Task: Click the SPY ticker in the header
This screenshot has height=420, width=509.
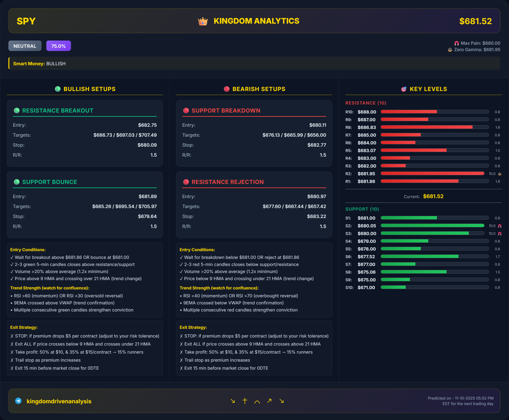Action: (26, 21)
